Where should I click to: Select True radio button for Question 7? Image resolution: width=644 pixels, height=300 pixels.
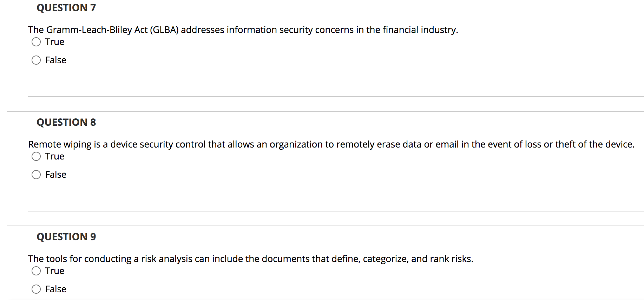pos(36,42)
